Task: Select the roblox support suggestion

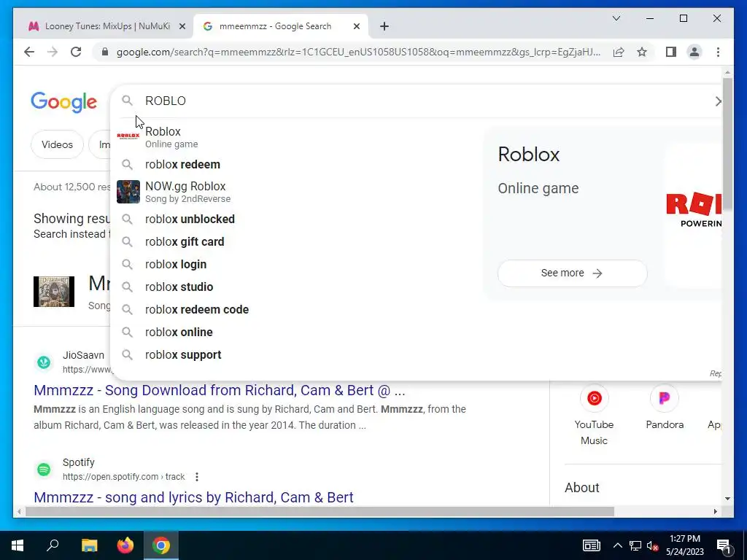Action: coord(295,355)
